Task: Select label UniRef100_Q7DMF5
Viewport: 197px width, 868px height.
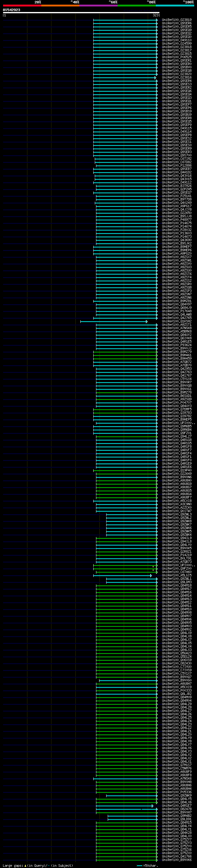Action: click(x=177, y=409)
